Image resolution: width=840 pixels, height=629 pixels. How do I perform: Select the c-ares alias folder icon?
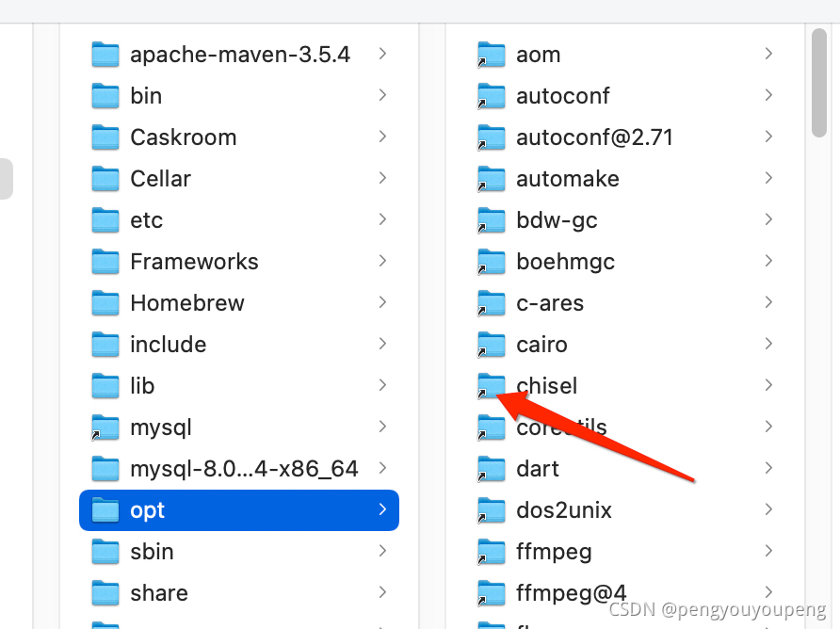492,302
